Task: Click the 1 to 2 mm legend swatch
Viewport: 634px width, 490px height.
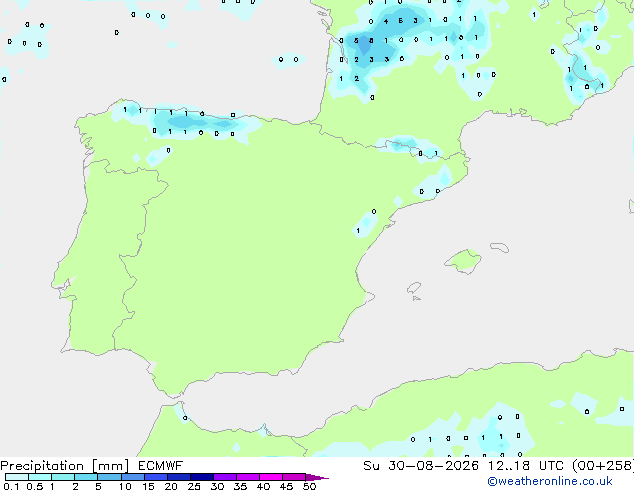Action: (x=63, y=477)
